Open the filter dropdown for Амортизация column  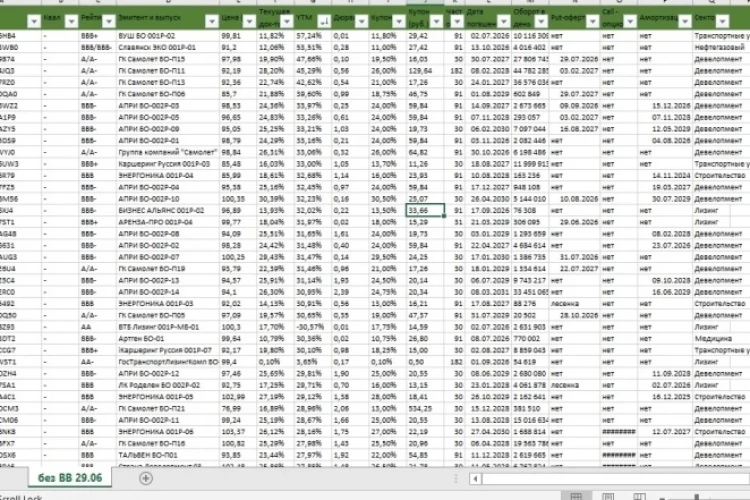(x=685, y=22)
